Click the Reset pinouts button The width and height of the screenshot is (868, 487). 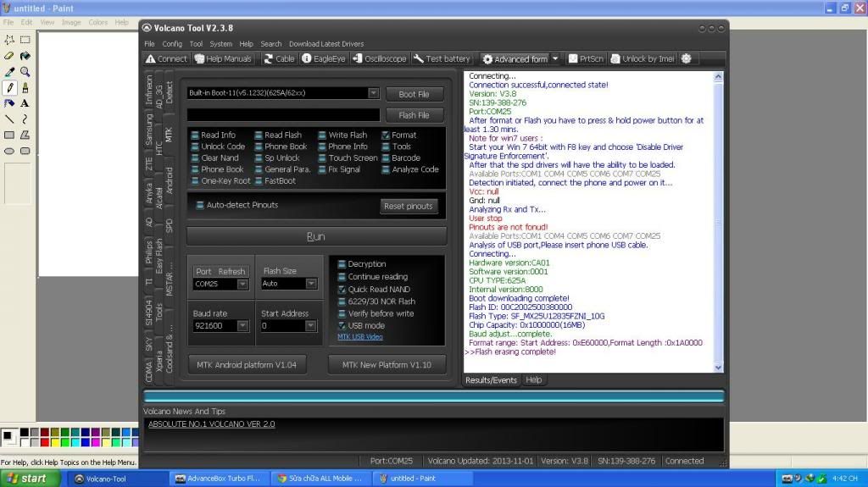(x=408, y=206)
